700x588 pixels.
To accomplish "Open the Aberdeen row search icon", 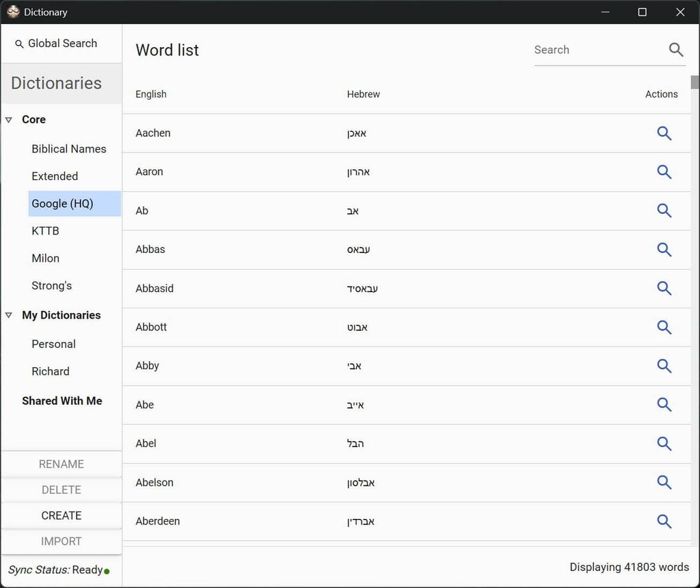I will (664, 521).
